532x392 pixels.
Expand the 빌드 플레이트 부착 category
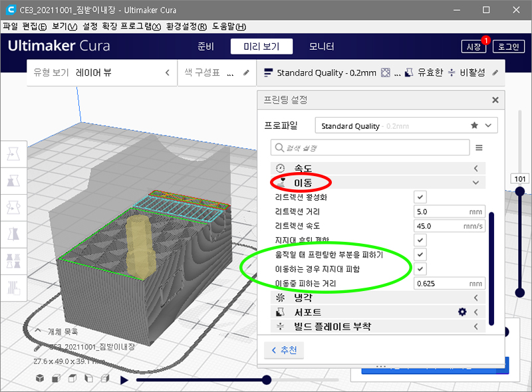[x=378, y=326]
